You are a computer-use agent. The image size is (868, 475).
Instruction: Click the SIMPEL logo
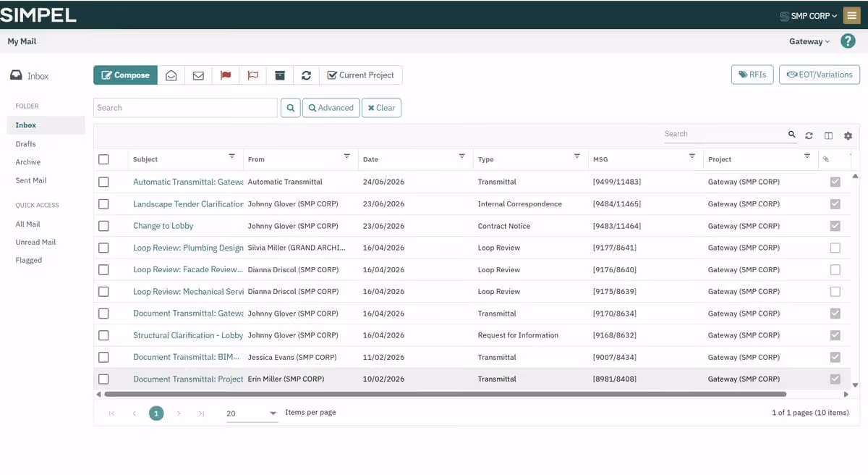(38, 14)
